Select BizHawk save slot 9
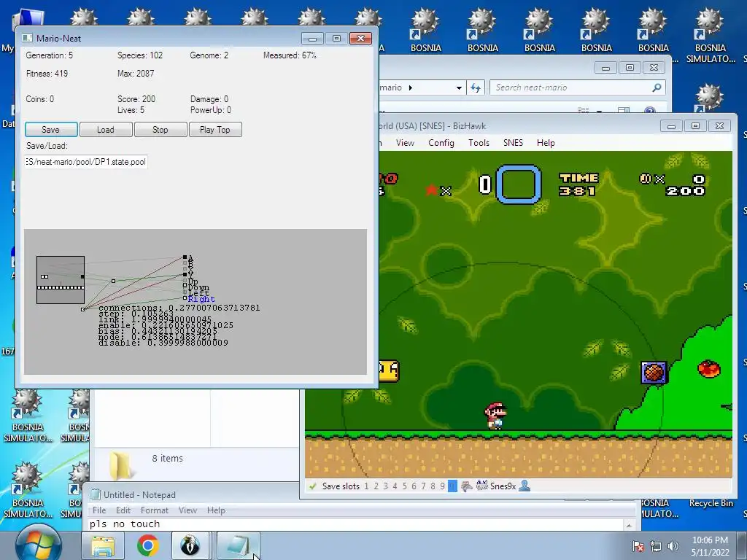Screen dimensions: 747x560 (x=442, y=486)
